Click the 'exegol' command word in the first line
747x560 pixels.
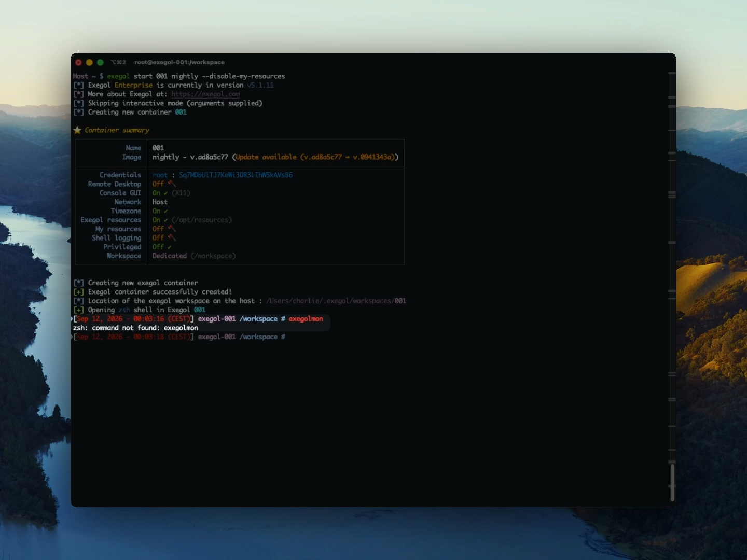click(x=118, y=76)
